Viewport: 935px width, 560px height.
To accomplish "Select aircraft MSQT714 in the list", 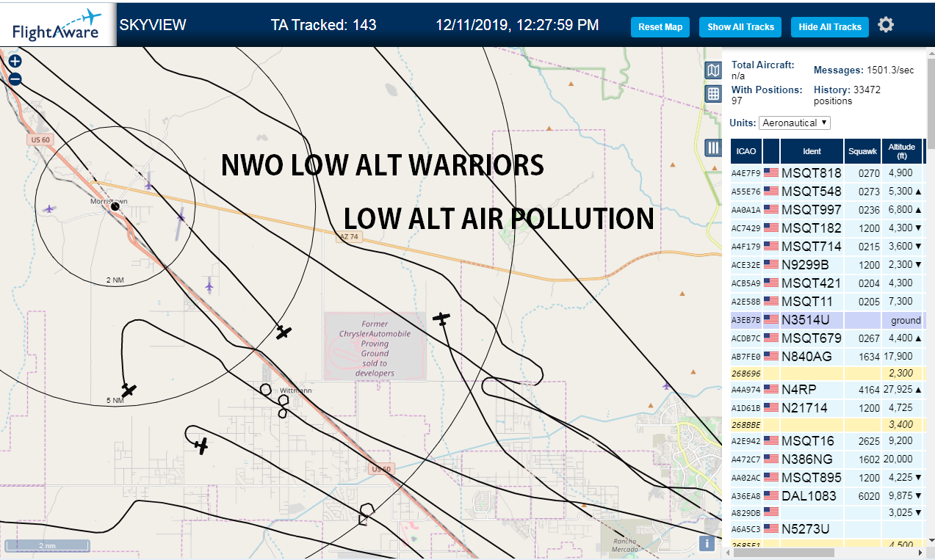I will (x=827, y=247).
